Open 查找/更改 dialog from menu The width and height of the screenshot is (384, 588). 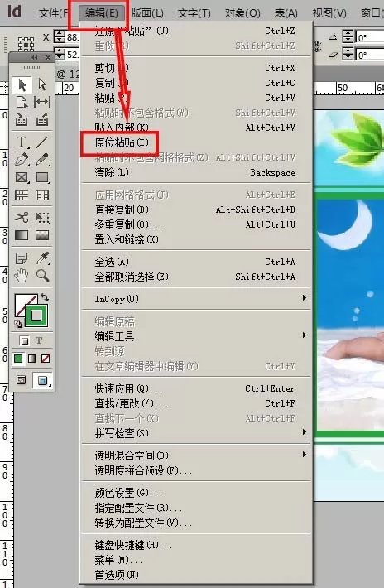(196, 403)
